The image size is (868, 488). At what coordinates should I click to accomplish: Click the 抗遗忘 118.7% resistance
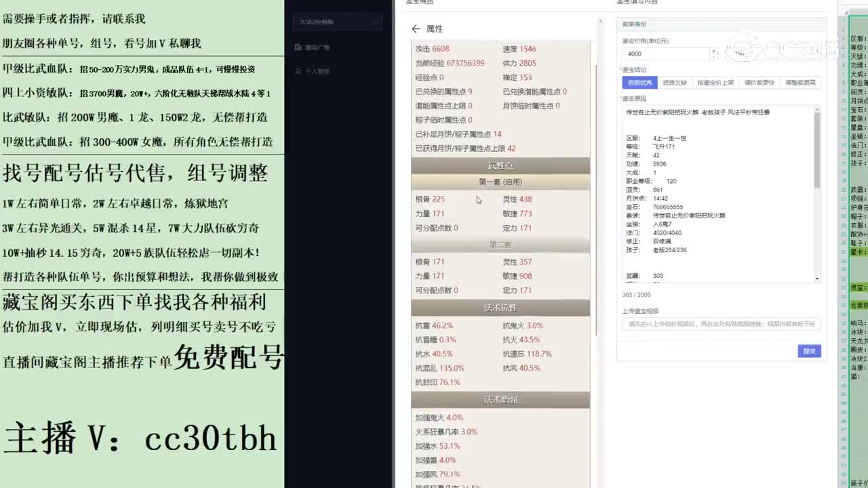(528, 354)
